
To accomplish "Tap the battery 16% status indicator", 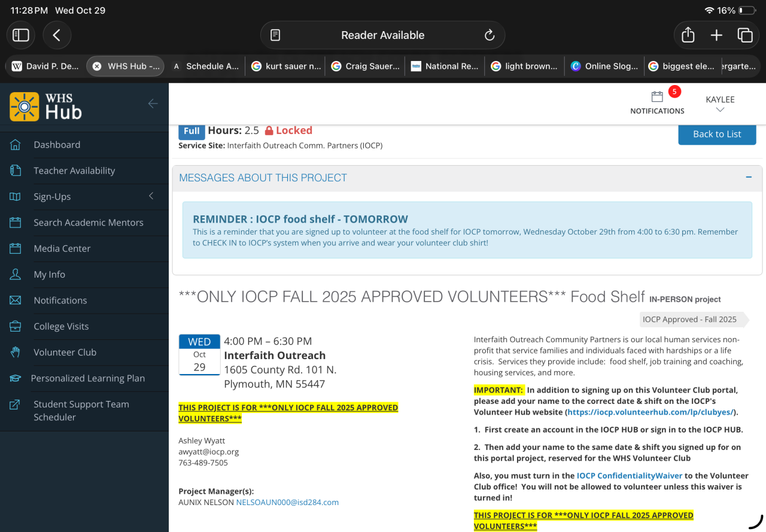I will click(737, 11).
